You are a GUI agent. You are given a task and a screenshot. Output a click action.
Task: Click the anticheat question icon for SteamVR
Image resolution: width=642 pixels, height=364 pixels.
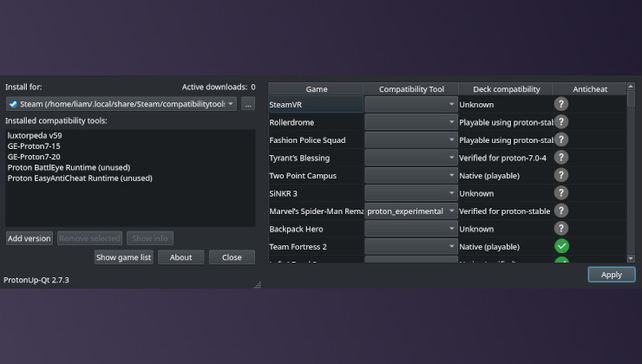click(561, 104)
